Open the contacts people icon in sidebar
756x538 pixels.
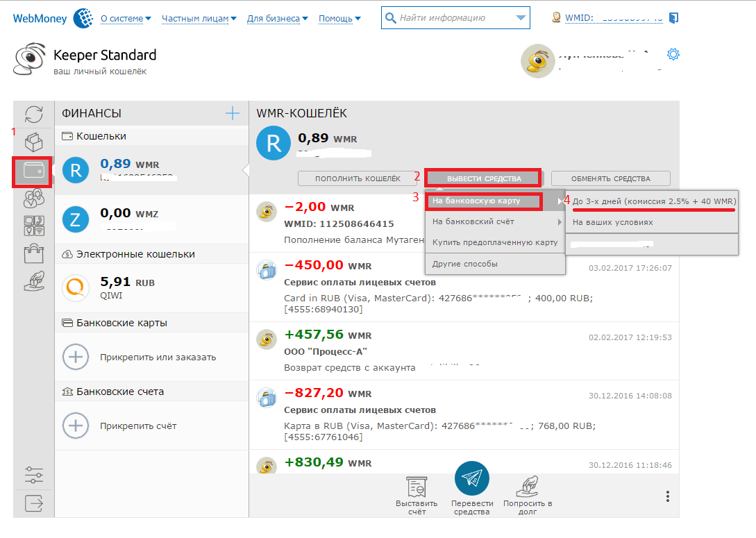point(34,198)
